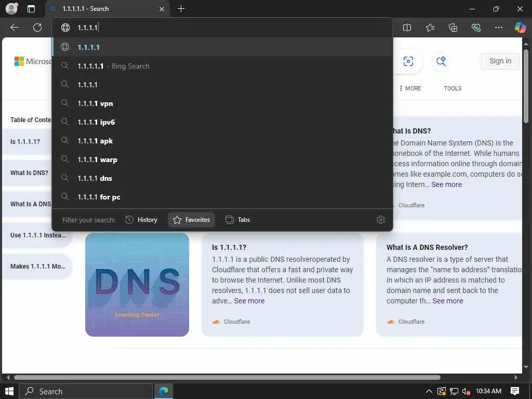Click See more in DNS Resolver card

[x=447, y=301]
